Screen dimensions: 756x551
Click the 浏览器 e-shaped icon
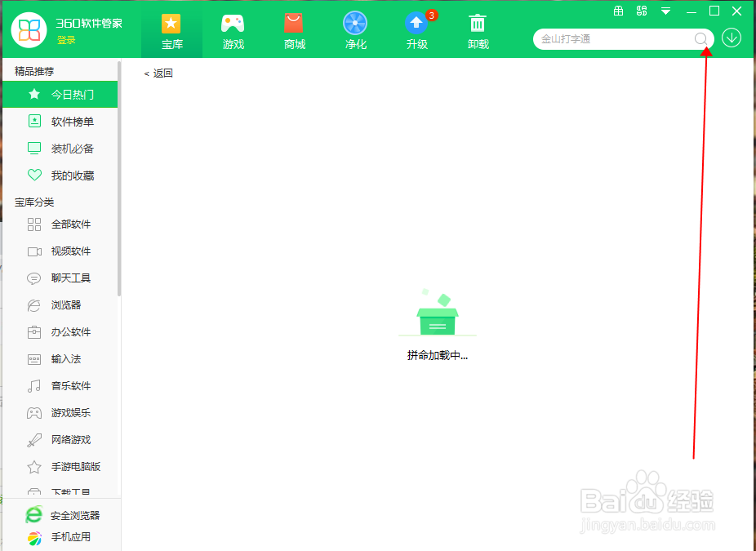click(34, 305)
